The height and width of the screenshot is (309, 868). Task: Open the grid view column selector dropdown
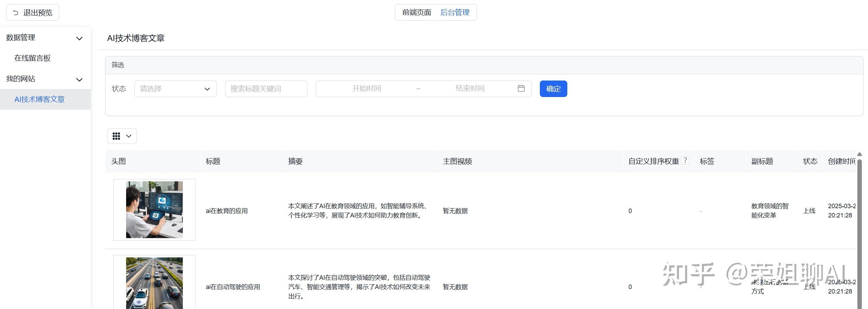[122, 136]
